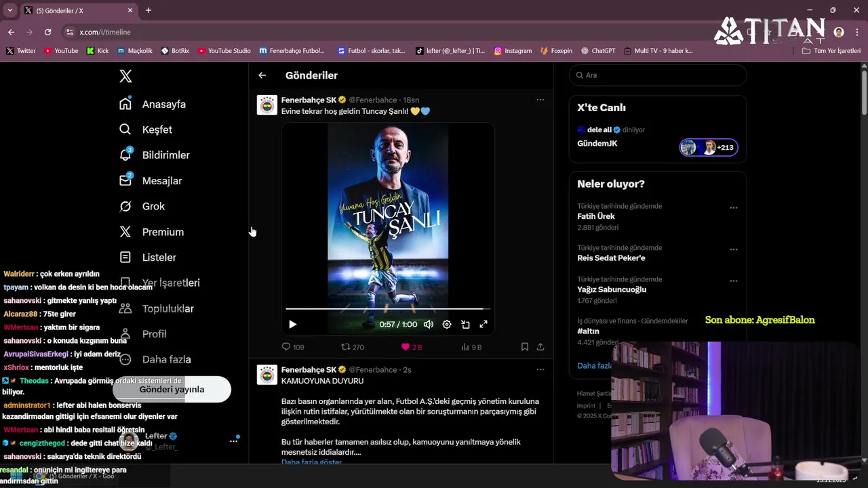Open Keşfet explore page
This screenshot has width=868, height=488.
click(x=146, y=129)
